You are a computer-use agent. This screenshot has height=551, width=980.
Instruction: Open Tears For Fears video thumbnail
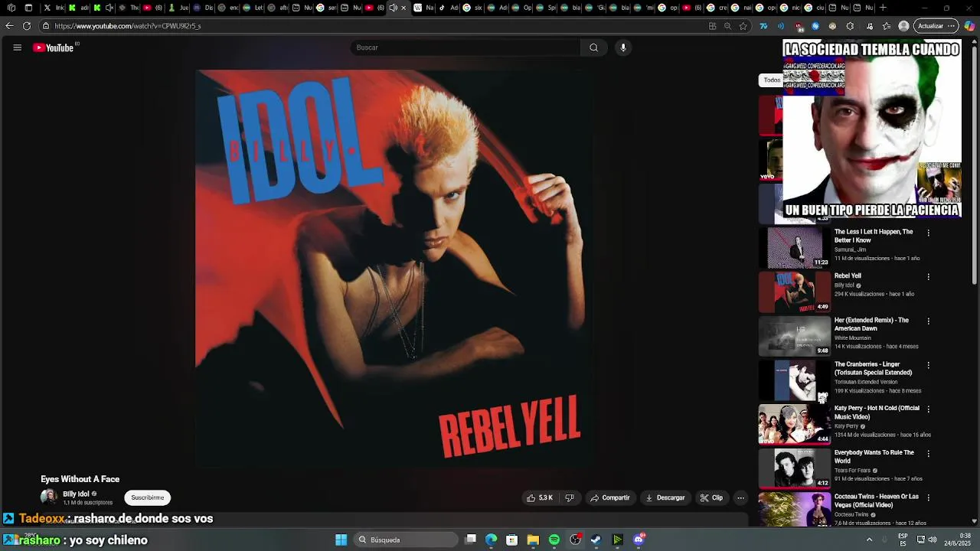pyautogui.click(x=794, y=468)
